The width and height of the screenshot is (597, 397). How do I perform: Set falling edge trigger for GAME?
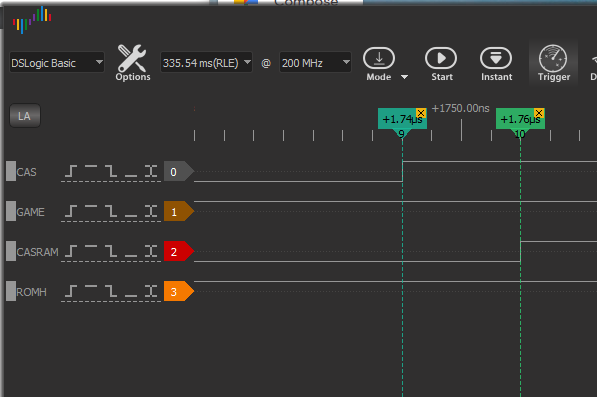pos(111,211)
